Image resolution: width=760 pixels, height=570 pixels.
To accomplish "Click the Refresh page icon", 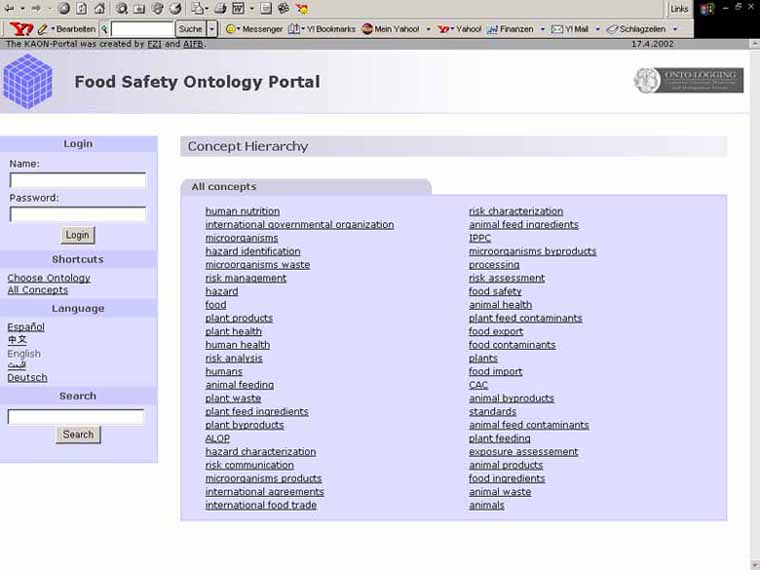I will coord(82,8).
